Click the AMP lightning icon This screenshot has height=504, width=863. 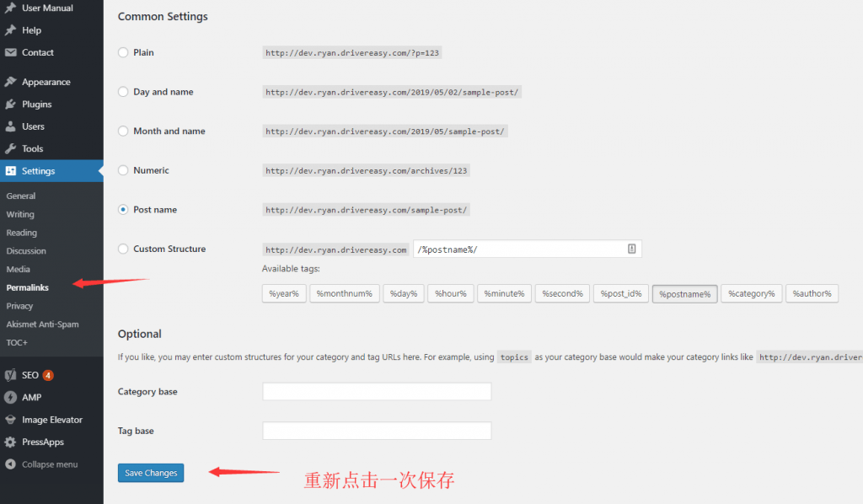coord(10,397)
